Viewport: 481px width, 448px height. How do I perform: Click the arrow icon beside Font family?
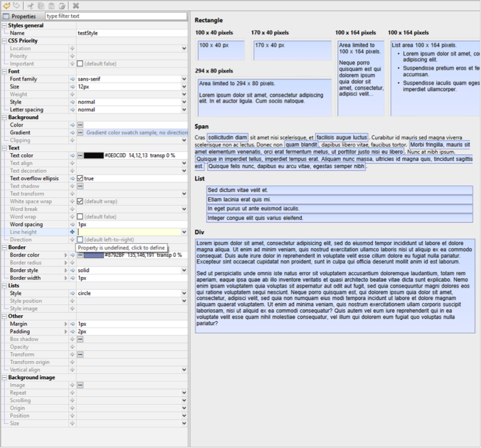click(x=73, y=79)
